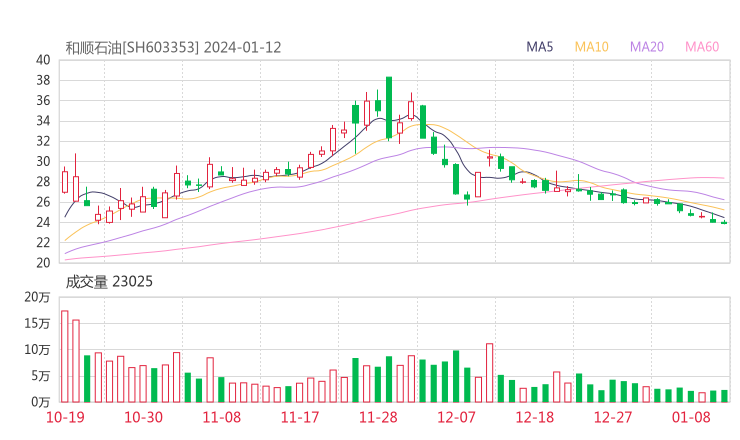
Task: Click the 28 price axis label
Action: click(x=43, y=182)
